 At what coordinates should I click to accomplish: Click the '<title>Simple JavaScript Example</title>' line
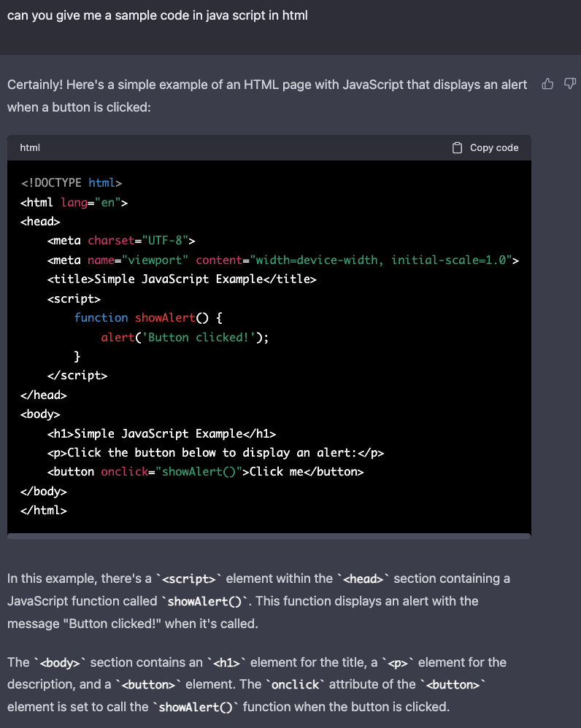182,279
